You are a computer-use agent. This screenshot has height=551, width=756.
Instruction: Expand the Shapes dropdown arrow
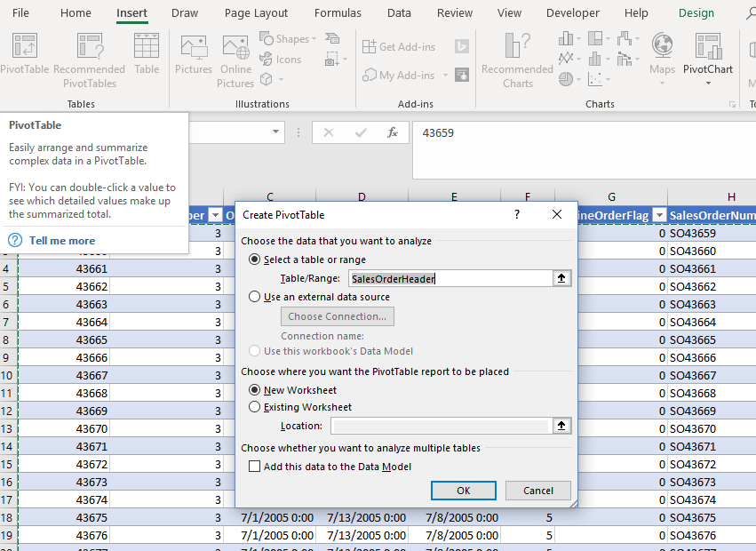pos(314,39)
